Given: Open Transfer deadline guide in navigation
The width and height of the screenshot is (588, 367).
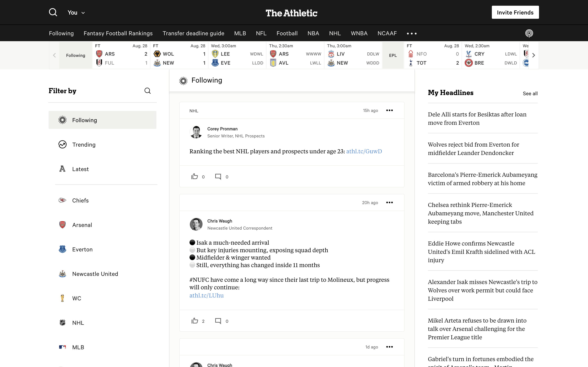Looking at the screenshot, I should click(x=193, y=33).
